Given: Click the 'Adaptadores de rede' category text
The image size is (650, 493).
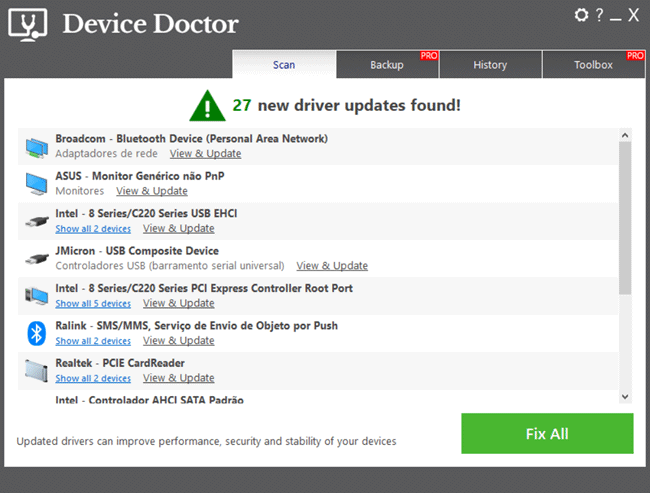Looking at the screenshot, I should pos(107,153).
